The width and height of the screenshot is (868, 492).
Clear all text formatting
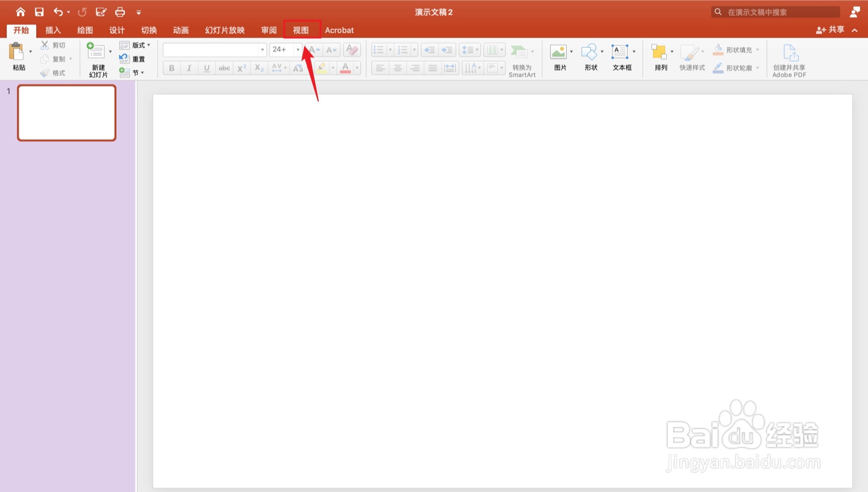coord(352,50)
